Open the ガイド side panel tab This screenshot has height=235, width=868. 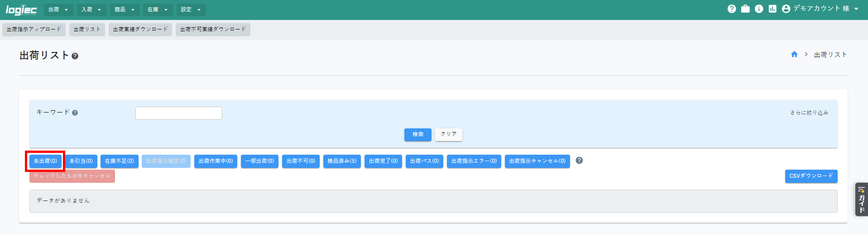click(x=861, y=200)
